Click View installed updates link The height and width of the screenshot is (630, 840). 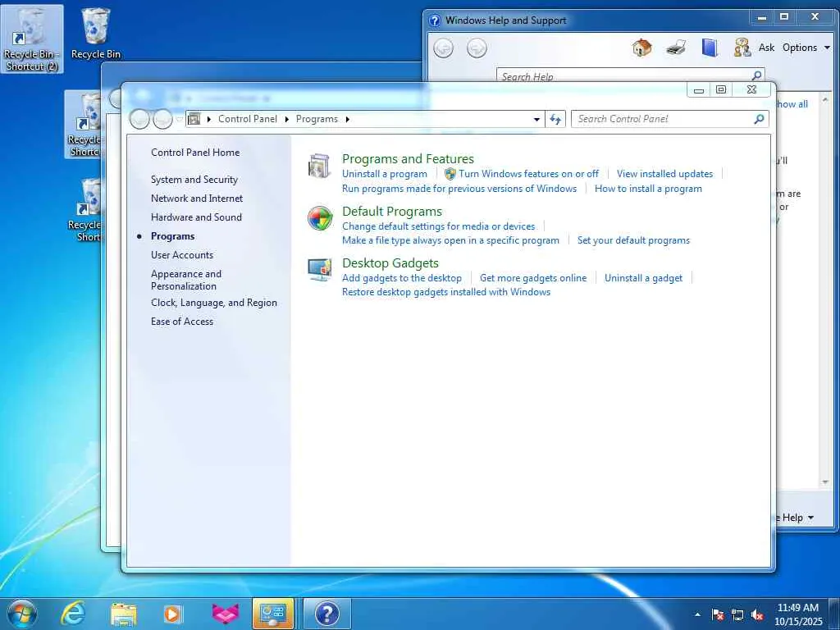coord(664,174)
